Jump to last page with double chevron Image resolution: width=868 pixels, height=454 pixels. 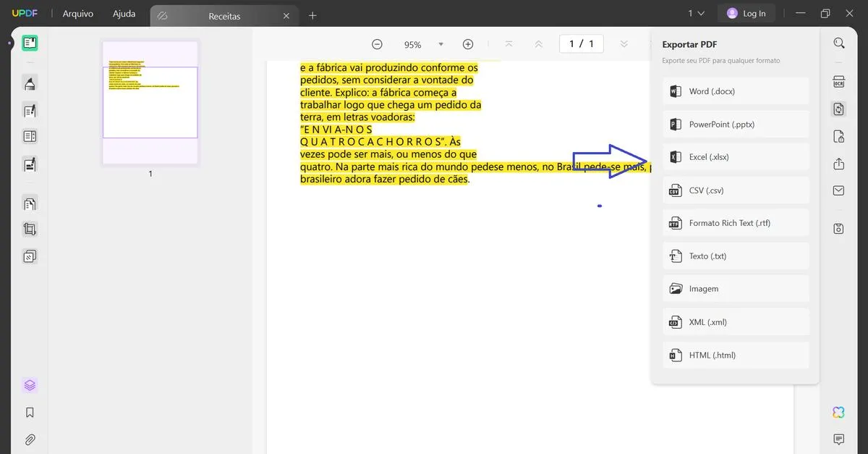click(624, 44)
